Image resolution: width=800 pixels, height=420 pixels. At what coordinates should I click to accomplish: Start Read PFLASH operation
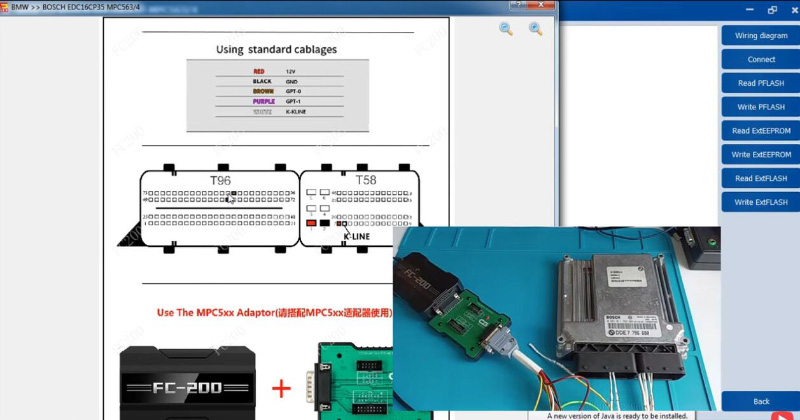click(761, 83)
